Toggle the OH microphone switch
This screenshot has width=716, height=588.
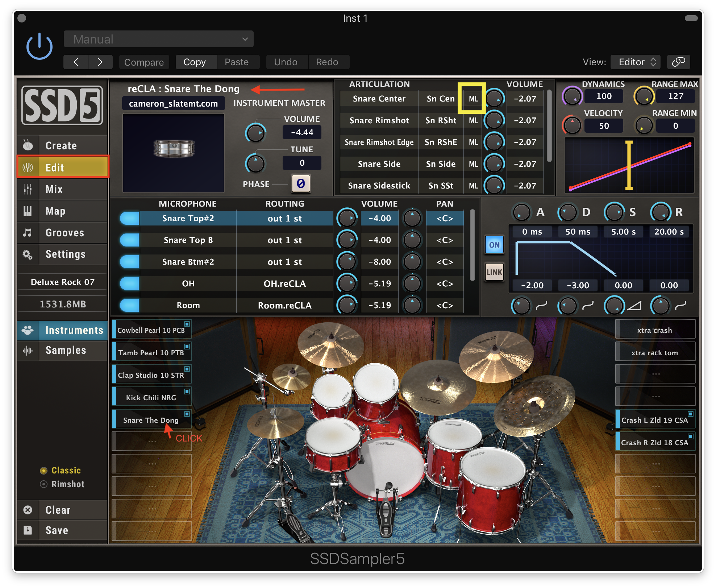pos(129,283)
